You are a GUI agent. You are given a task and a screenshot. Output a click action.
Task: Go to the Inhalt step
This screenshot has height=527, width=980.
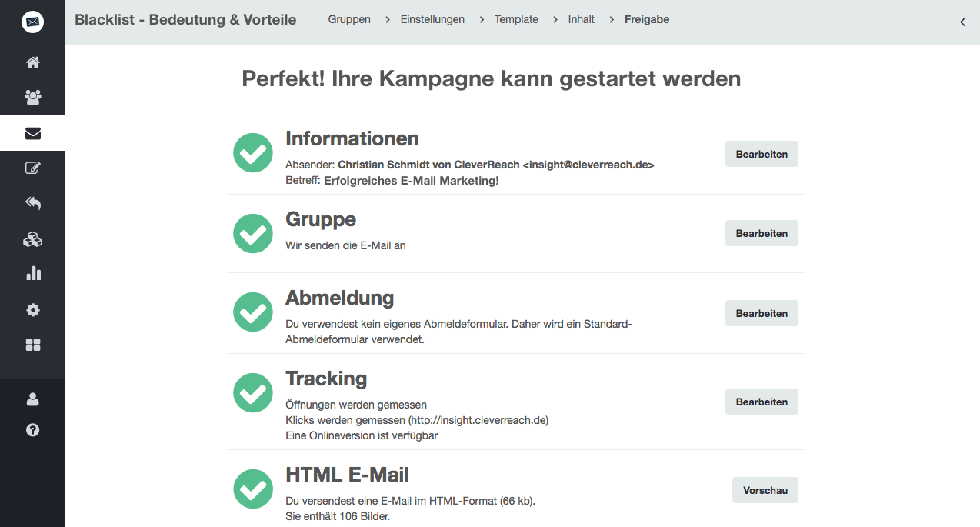(x=582, y=19)
